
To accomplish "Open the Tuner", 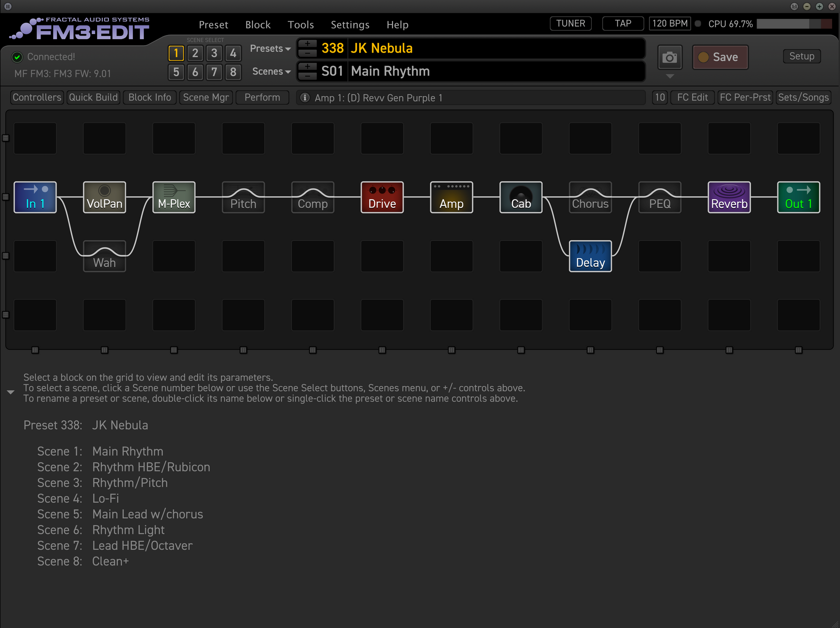I will pos(570,24).
